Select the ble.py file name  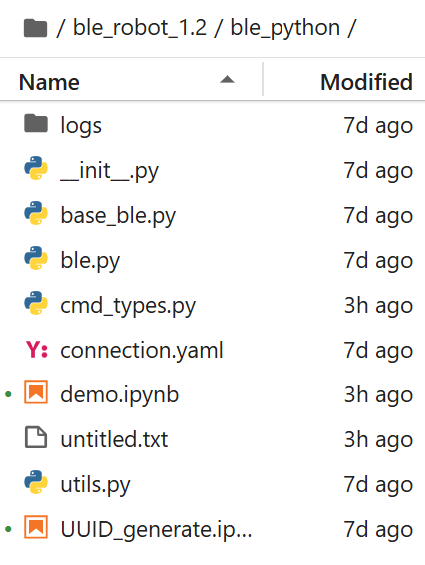coord(90,261)
